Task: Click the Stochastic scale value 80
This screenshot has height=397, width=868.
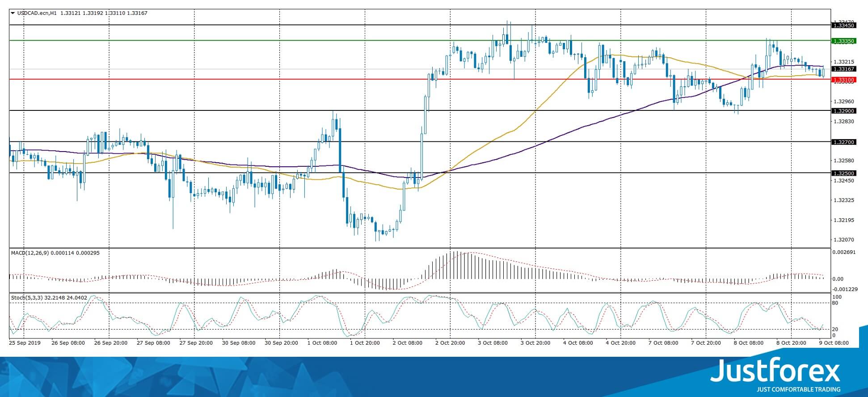Action: (x=836, y=303)
